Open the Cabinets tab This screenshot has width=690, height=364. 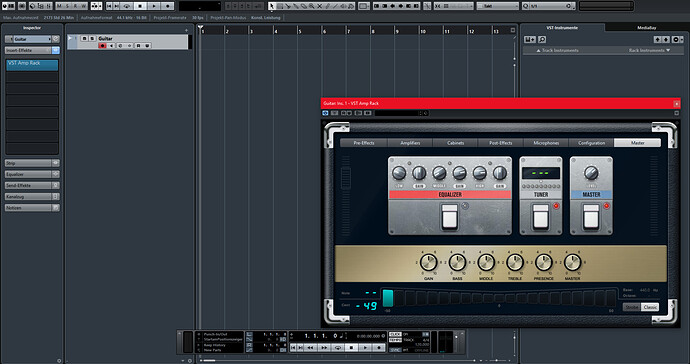[455, 143]
